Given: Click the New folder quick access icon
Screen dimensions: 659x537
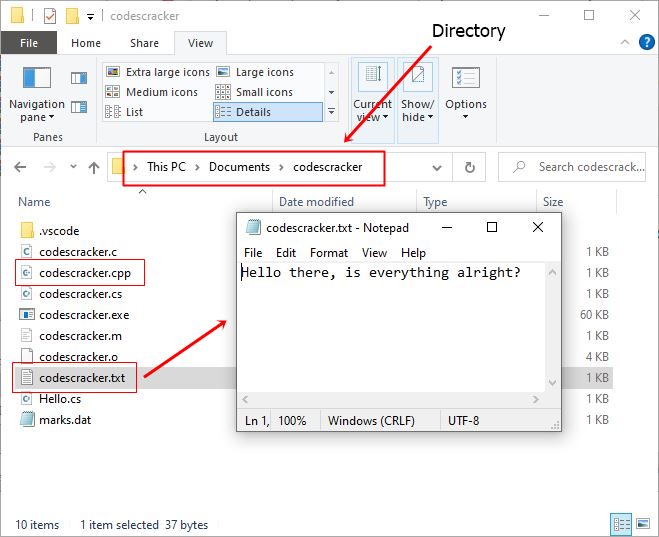Looking at the screenshot, I should click(x=72, y=16).
